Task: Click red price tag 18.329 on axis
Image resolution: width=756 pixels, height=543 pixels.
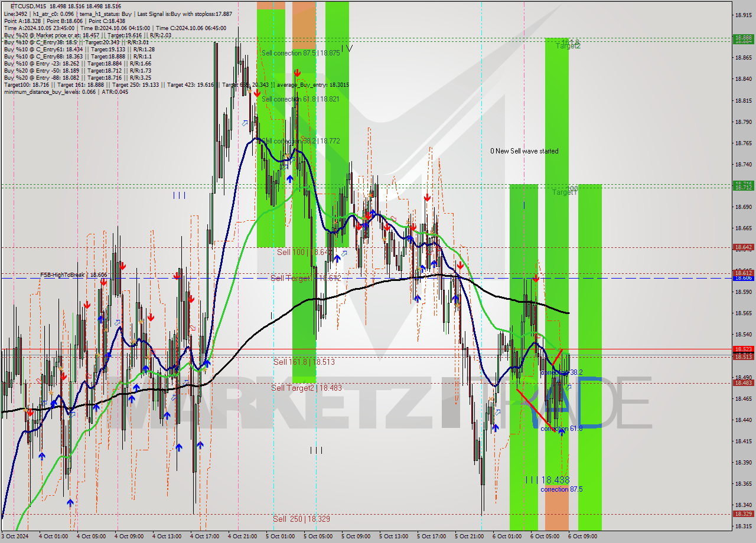Action: tap(743, 513)
